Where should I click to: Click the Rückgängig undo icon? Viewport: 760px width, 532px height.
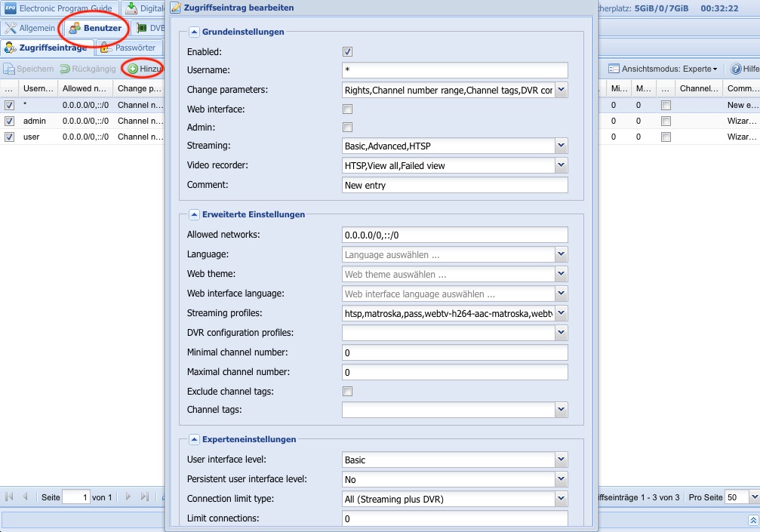click(65, 69)
